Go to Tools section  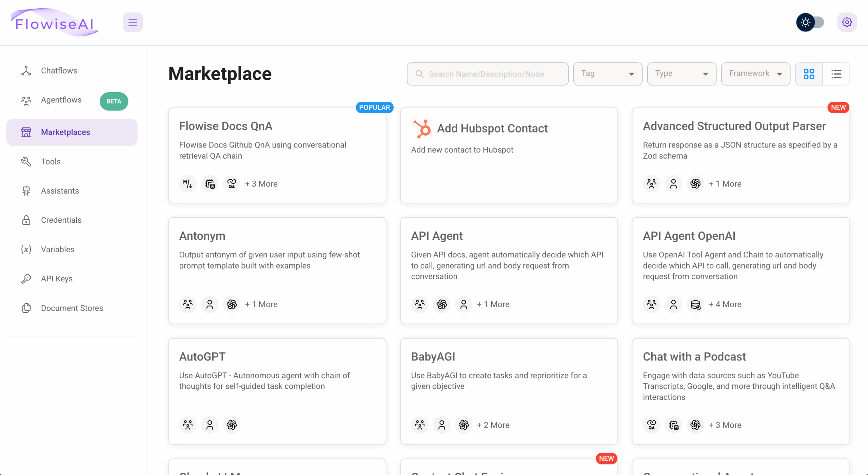coord(72,161)
